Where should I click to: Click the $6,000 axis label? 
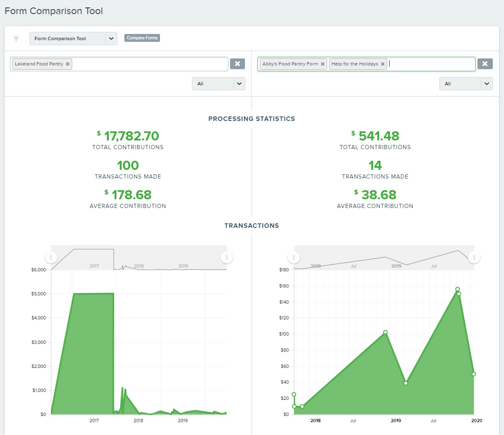tap(39, 270)
